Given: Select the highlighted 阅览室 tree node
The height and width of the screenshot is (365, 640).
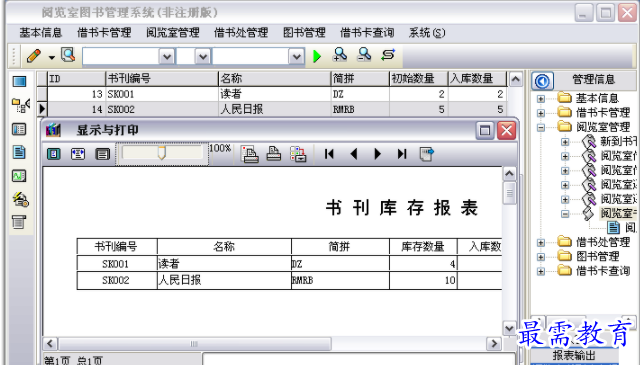Looking at the screenshot, I should 618,213.
